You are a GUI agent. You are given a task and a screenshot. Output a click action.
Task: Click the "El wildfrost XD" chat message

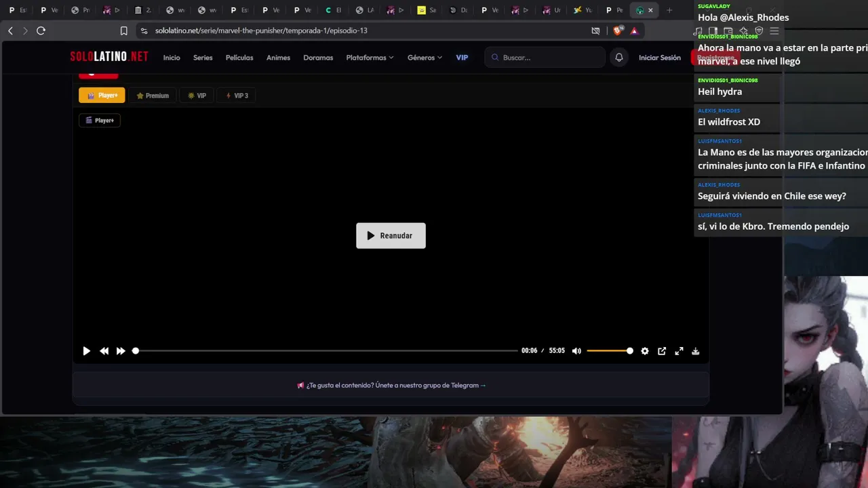[729, 122]
